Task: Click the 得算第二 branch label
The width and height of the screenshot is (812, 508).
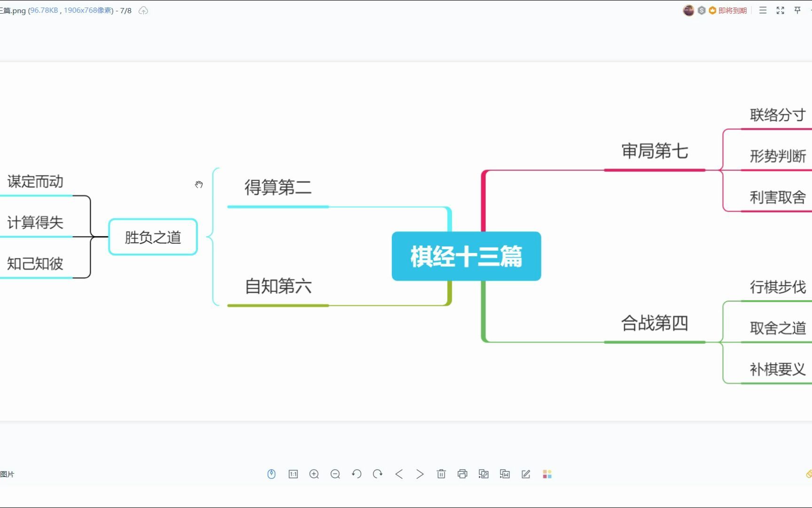Action: 278,187
